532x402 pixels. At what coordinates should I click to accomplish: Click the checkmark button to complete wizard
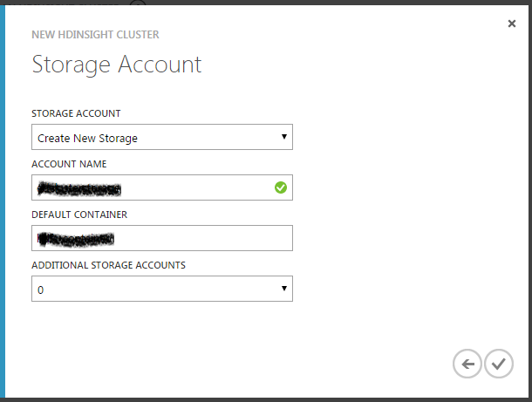click(498, 364)
